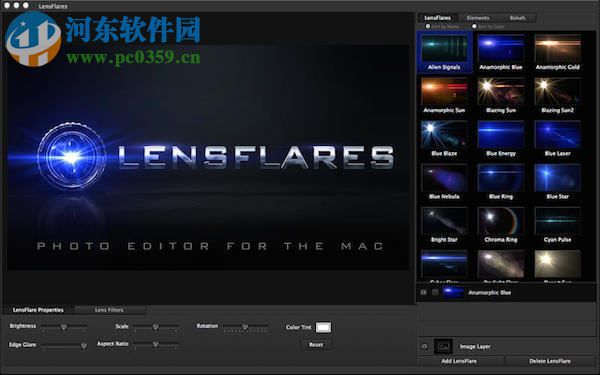Click the Scale slider handle
This screenshot has height=375, width=600.
tap(155, 327)
